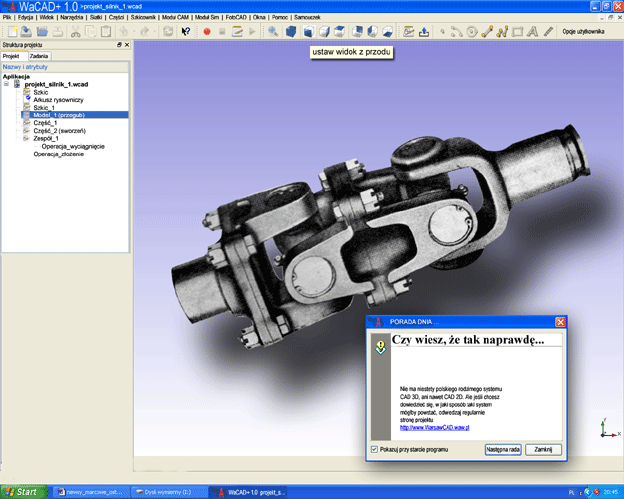624x499 pixels.
Task: Open the WarsawCAD.waw.pl link
Action: 435,427
